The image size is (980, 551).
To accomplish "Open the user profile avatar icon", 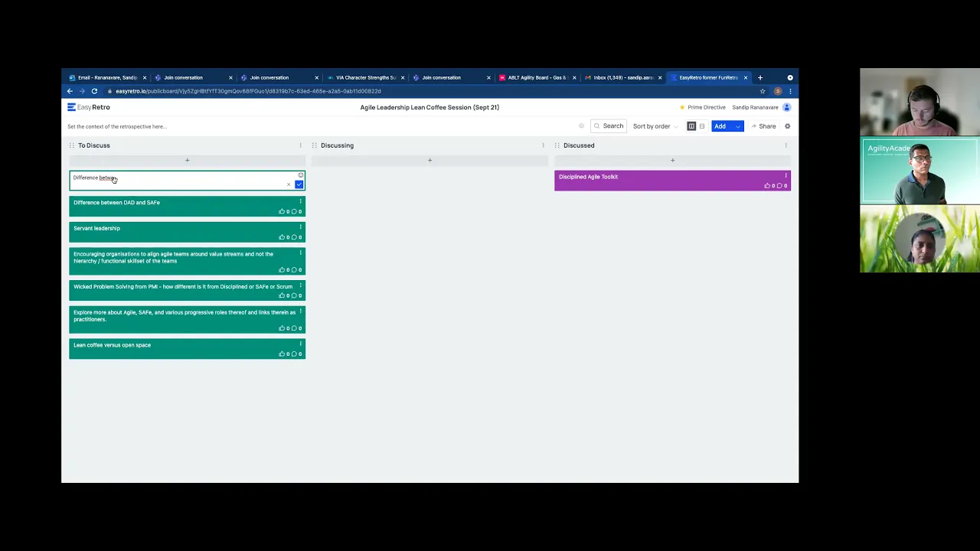I will click(786, 107).
